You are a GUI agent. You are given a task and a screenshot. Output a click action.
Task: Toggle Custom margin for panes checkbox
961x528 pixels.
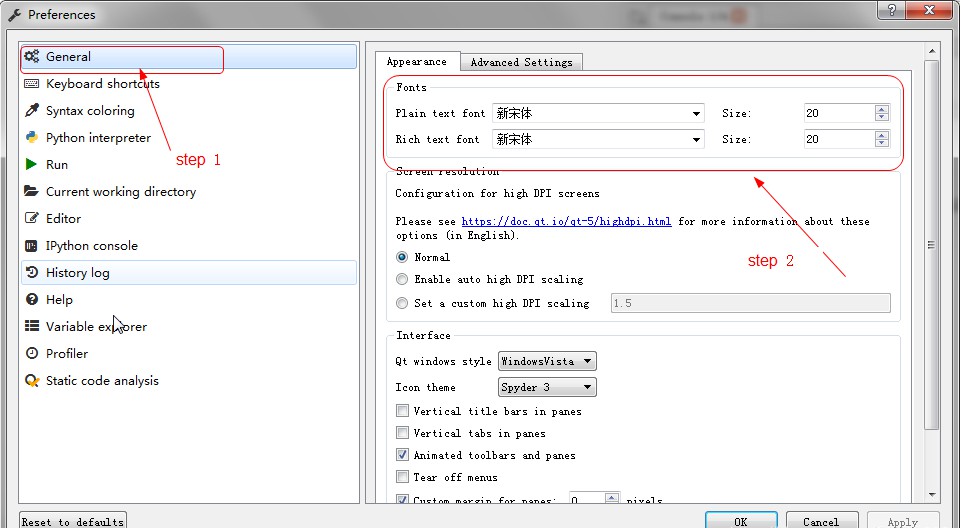tap(403, 499)
